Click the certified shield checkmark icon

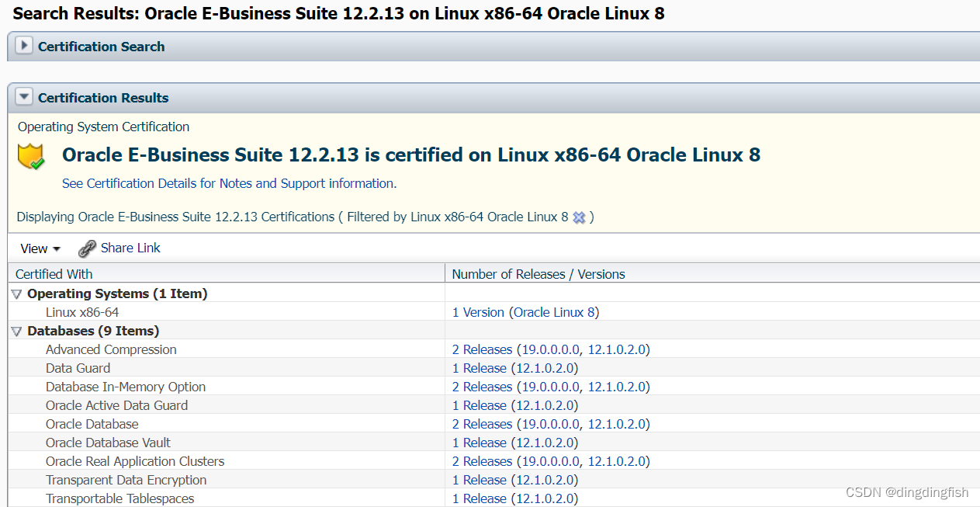click(32, 157)
